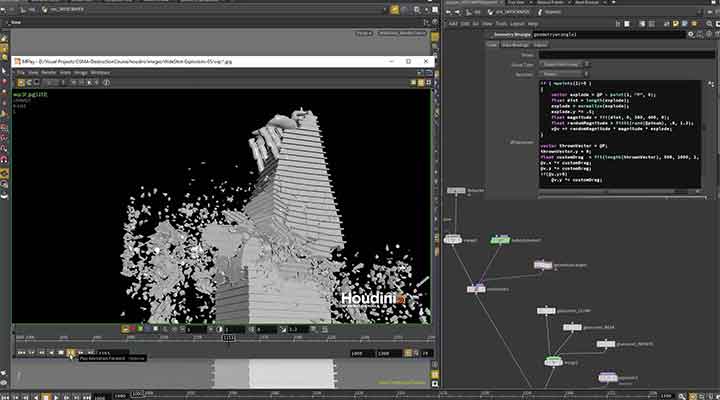Open the Add menu in the network editor
Image resolution: width=720 pixels, height=400 pixels.
pyautogui.click(x=453, y=22)
